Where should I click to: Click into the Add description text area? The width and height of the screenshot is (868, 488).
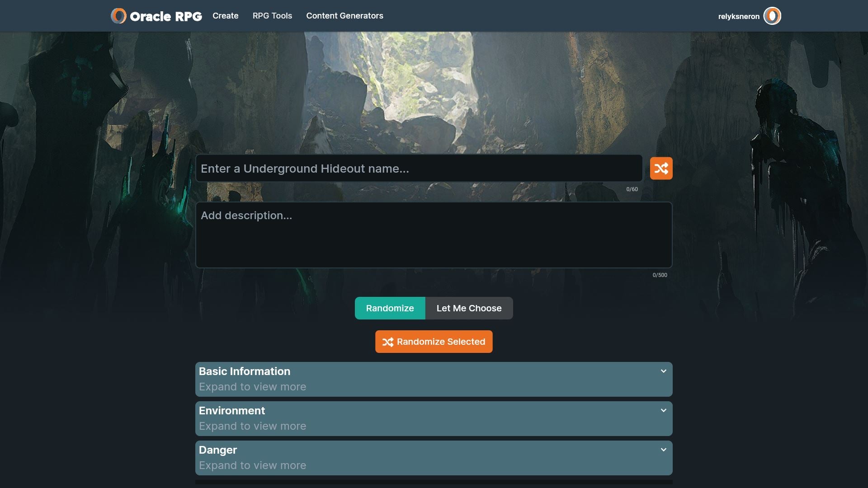coord(434,235)
